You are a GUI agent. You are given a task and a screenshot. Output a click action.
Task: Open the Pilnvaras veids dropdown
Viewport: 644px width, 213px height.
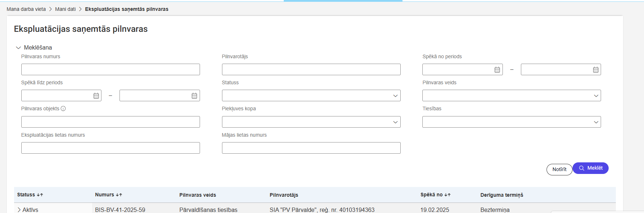(511, 96)
